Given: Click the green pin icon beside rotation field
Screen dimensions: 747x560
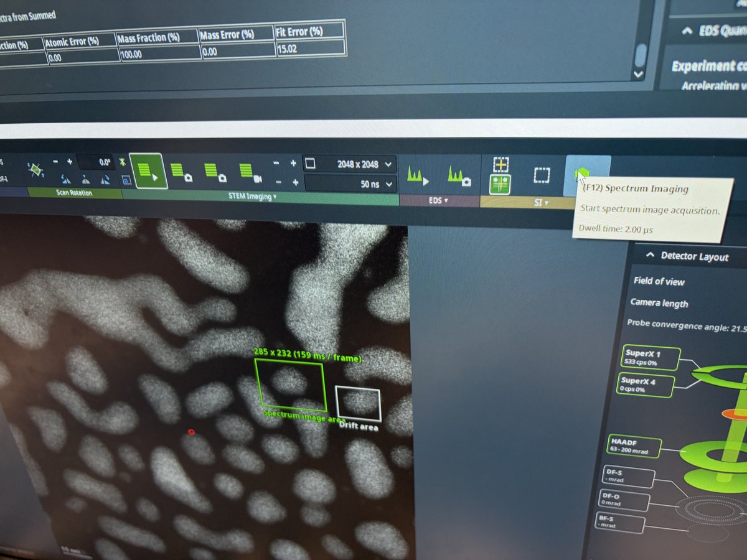Looking at the screenshot, I should [123, 162].
